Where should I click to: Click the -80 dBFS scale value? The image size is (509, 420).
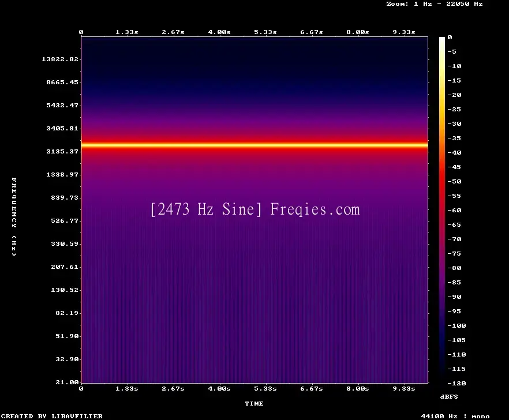click(x=454, y=268)
